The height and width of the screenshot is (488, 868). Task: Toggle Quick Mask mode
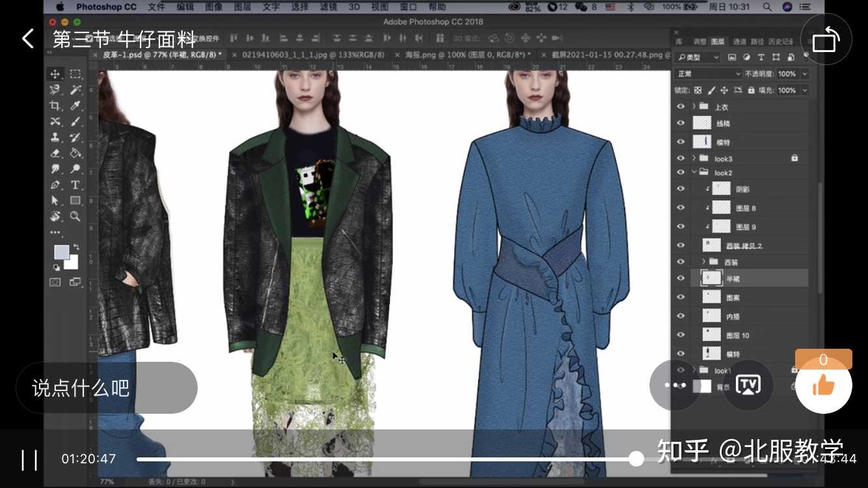[x=55, y=282]
